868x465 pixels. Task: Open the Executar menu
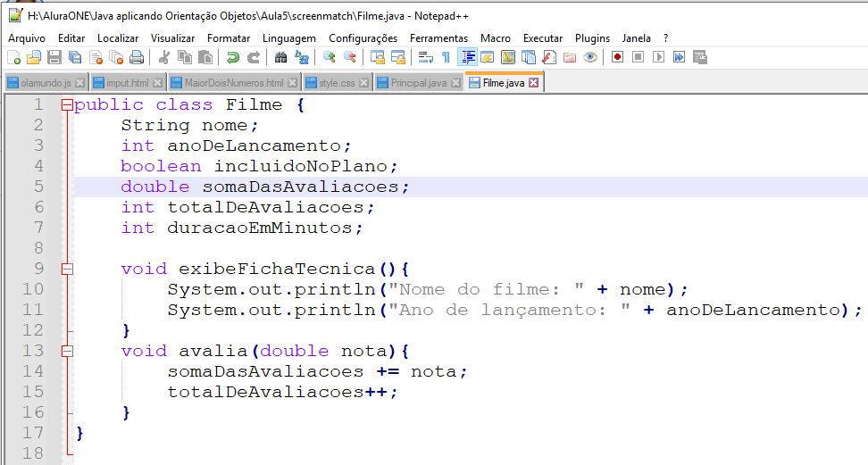[543, 38]
